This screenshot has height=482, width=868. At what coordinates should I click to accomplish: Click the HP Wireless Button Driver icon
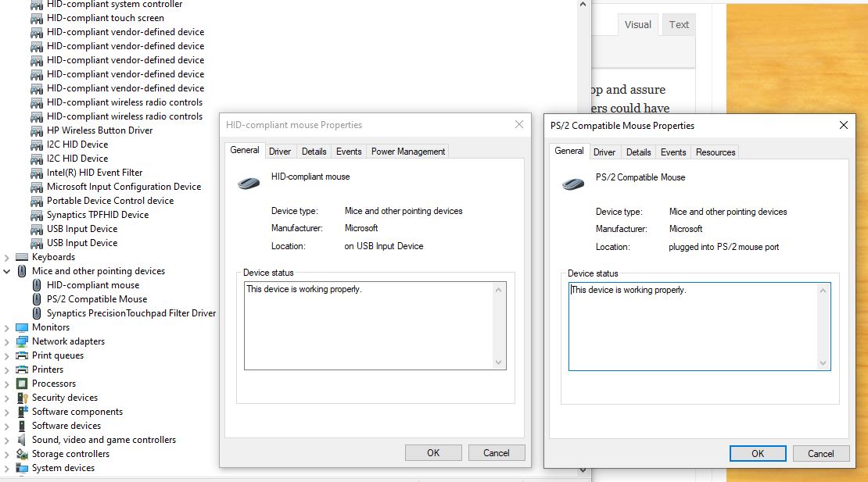[37, 130]
